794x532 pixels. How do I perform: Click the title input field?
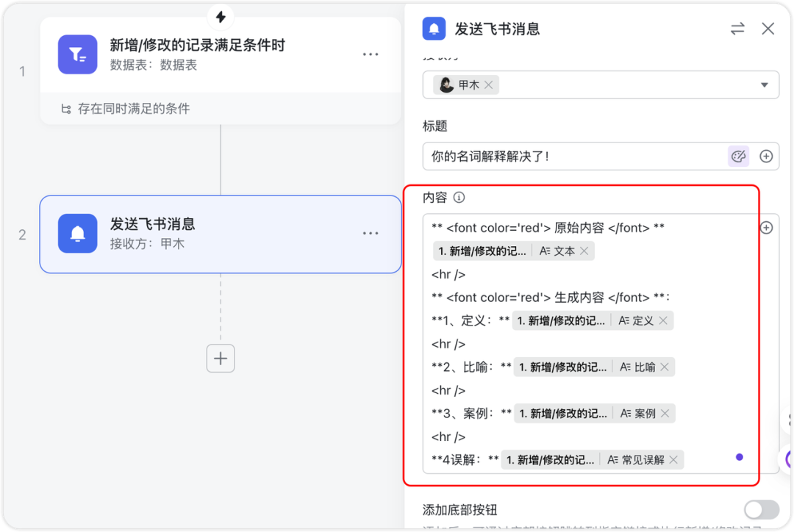point(573,156)
